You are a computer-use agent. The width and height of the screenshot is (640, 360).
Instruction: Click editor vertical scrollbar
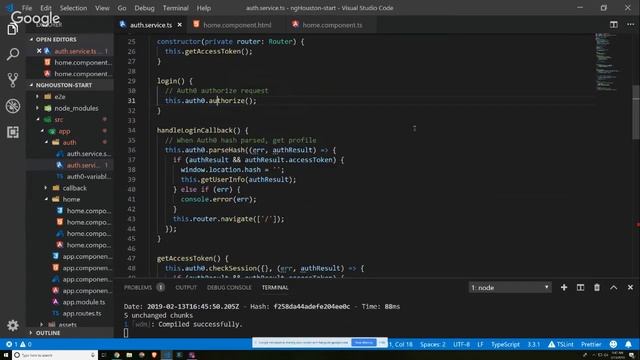(636, 112)
